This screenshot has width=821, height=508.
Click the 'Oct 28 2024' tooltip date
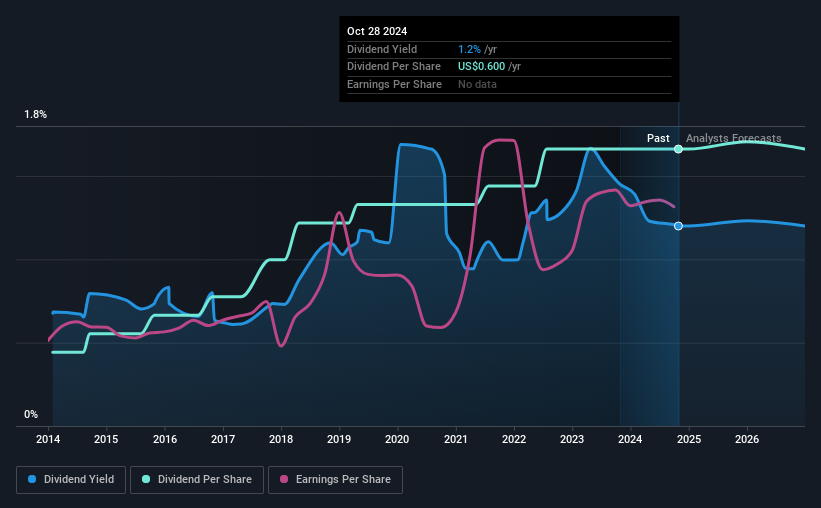(x=377, y=31)
